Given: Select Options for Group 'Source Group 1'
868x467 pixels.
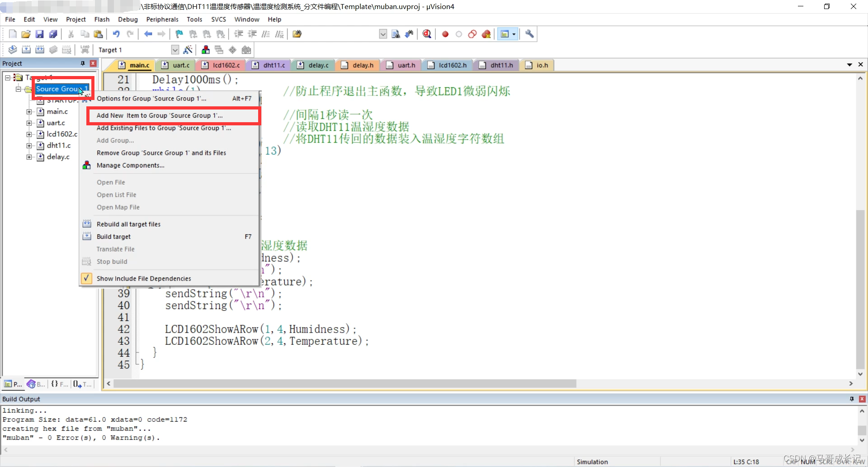Looking at the screenshot, I should click(x=151, y=99).
